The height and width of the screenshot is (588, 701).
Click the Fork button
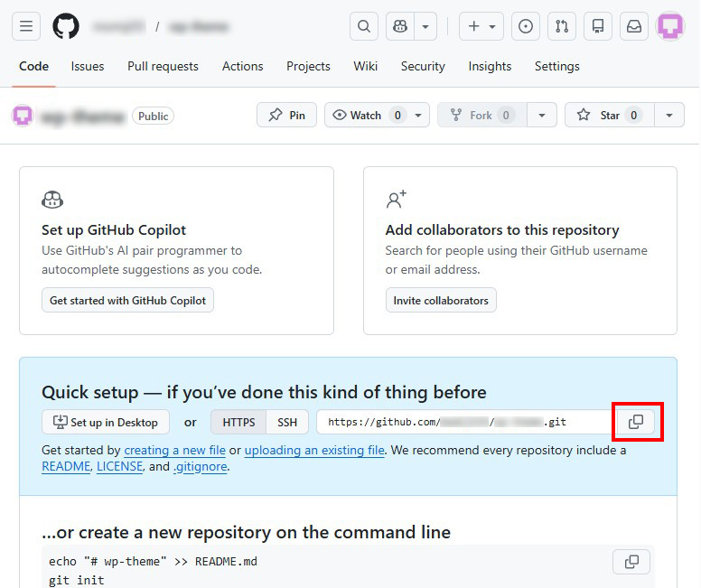(482, 115)
